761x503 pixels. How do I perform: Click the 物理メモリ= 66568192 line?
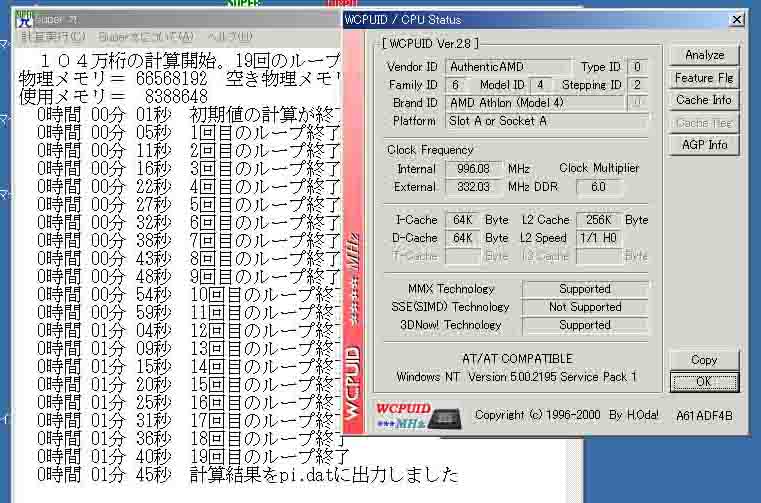(x=180, y=79)
